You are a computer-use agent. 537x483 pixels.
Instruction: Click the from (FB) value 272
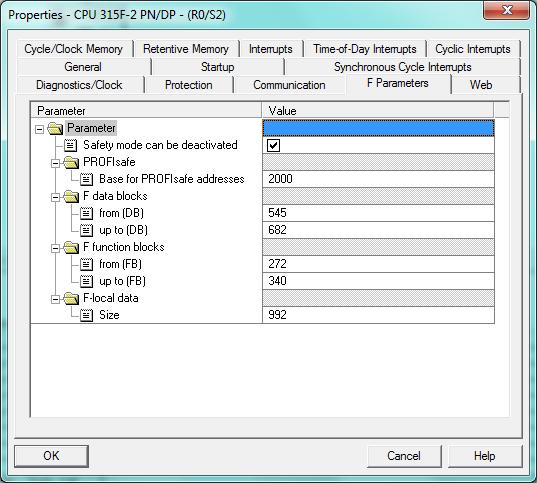click(378, 264)
